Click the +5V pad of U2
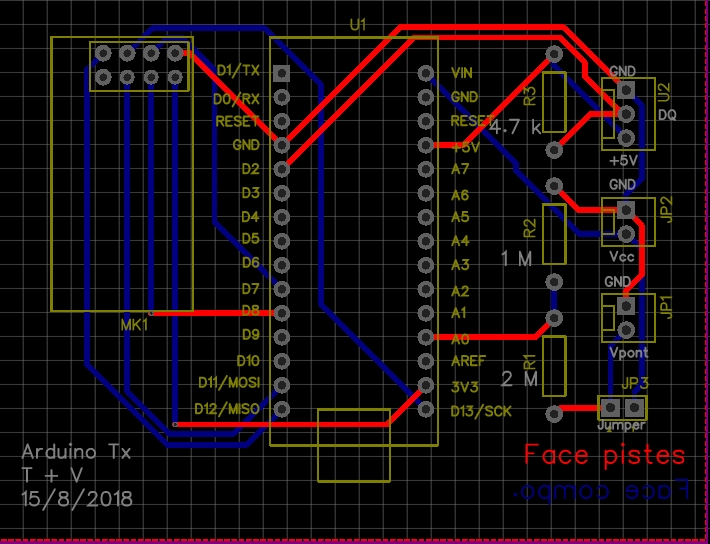The height and width of the screenshot is (544, 710). [x=626, y=138]
